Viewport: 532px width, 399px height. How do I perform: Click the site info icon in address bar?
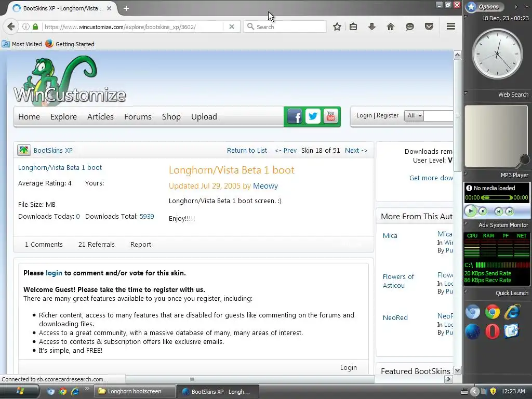(x=26, y=26)
